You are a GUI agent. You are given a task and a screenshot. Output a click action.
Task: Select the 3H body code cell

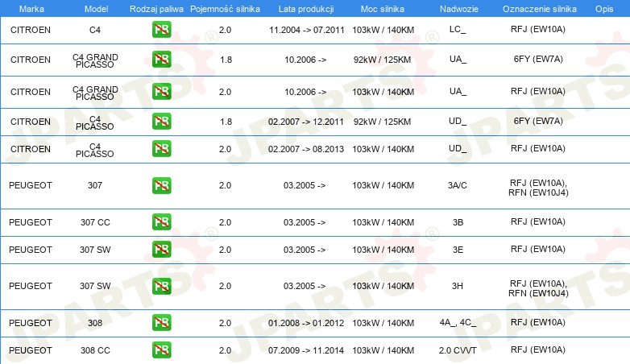click(458, 286)
